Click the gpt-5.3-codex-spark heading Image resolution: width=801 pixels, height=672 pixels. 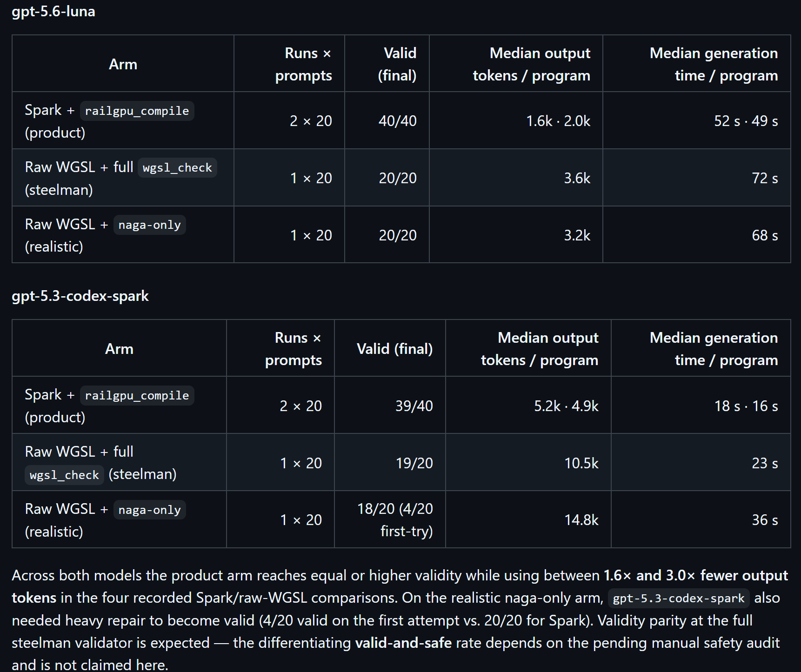[x=80, y=296]
